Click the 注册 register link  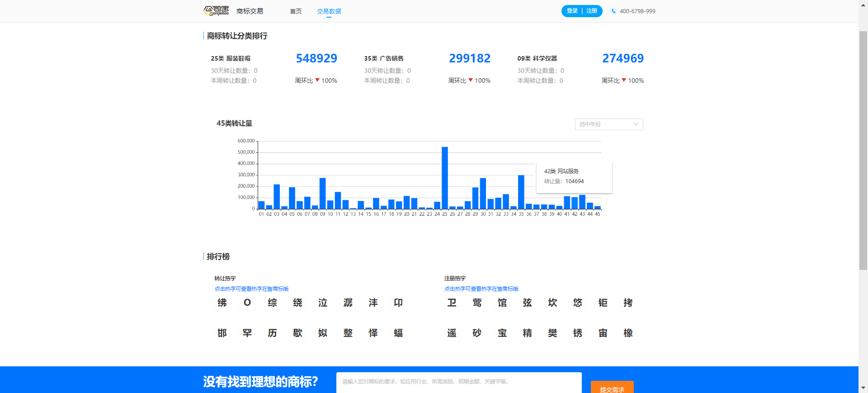tap(592, 11)
